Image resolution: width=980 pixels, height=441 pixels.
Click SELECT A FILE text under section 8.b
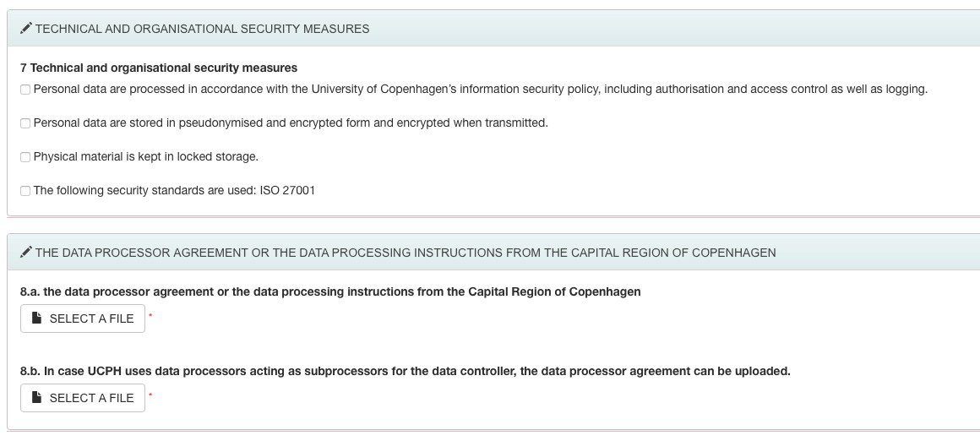91,398
